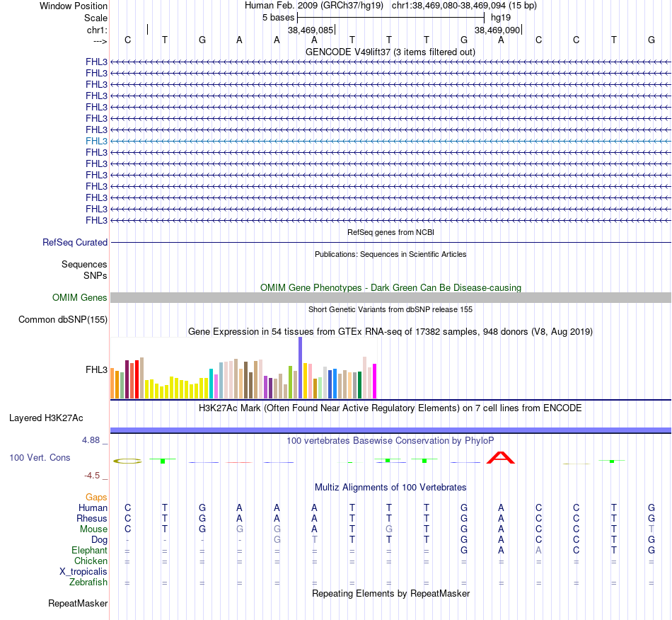
Task: Click the cyan bar in GTEx expression chart
Action: tap(211, 384)
